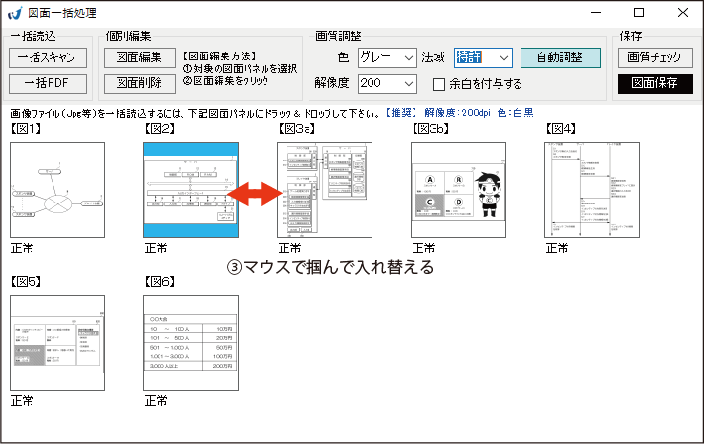Image resolution: width=704 pixels, height=444 pixels.
Task: Enable the 余白を付与する checkbox
Action: pos(438,84)
